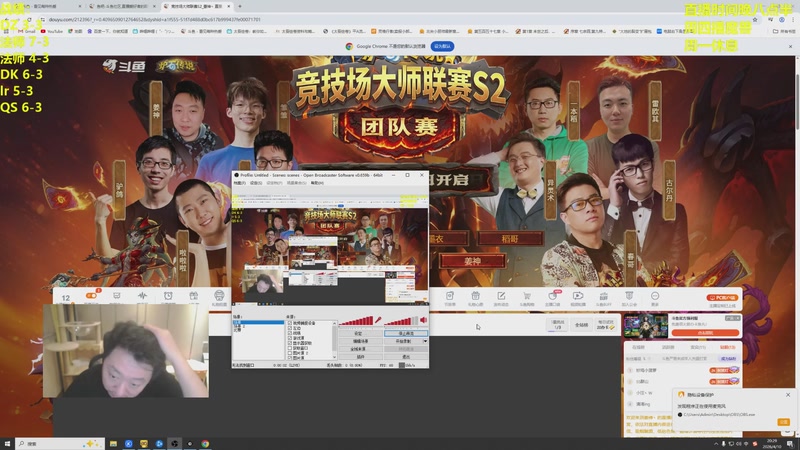Click the 全域来源 button in OBS

[360, 349]
